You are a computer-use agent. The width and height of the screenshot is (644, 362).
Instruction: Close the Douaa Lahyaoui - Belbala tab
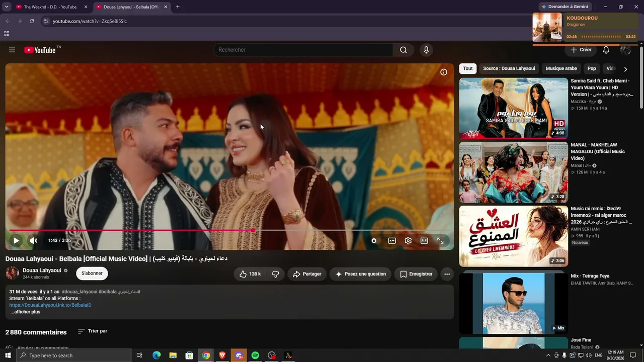(166, 7)
